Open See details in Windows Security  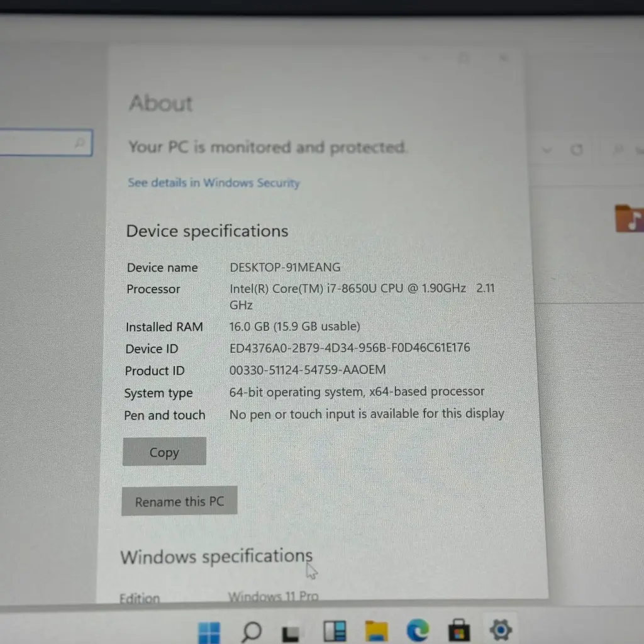(x=214, y=182)
